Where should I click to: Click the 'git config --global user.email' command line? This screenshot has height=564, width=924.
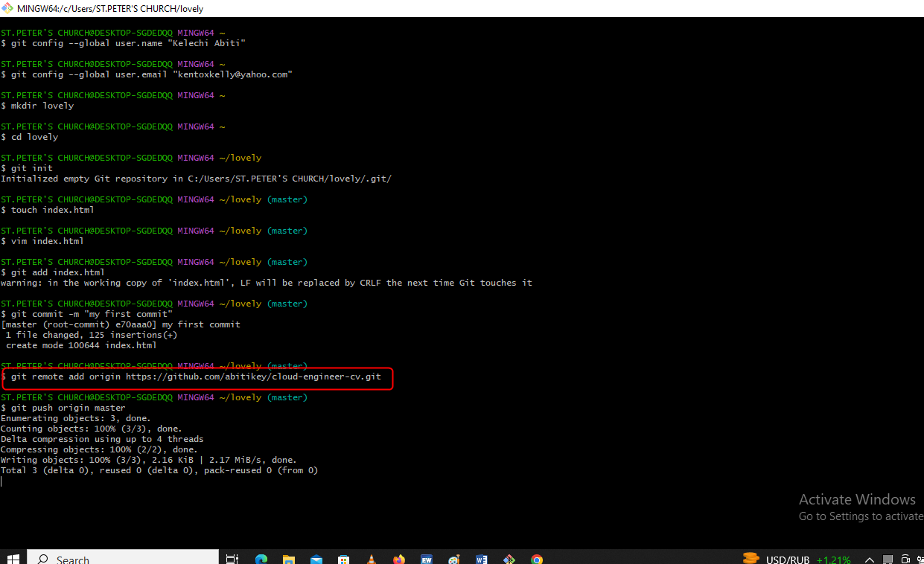click(146, 74)
